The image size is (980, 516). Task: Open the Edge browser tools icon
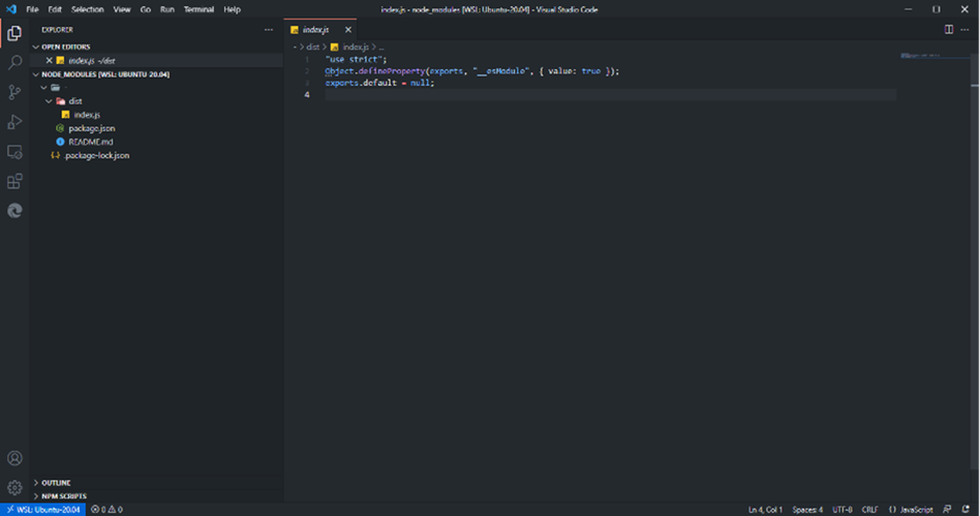click(14, 211)
